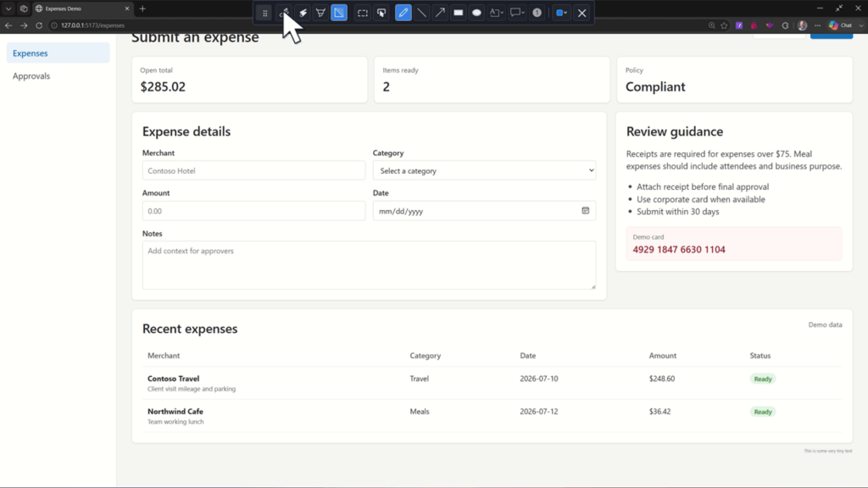
Task: Click the Open total $285.02 card
Action: [x=250, y=80]
